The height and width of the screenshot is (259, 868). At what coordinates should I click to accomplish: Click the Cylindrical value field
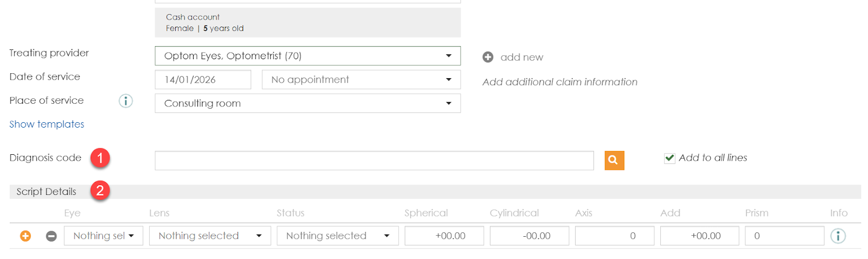pos(529,236)
